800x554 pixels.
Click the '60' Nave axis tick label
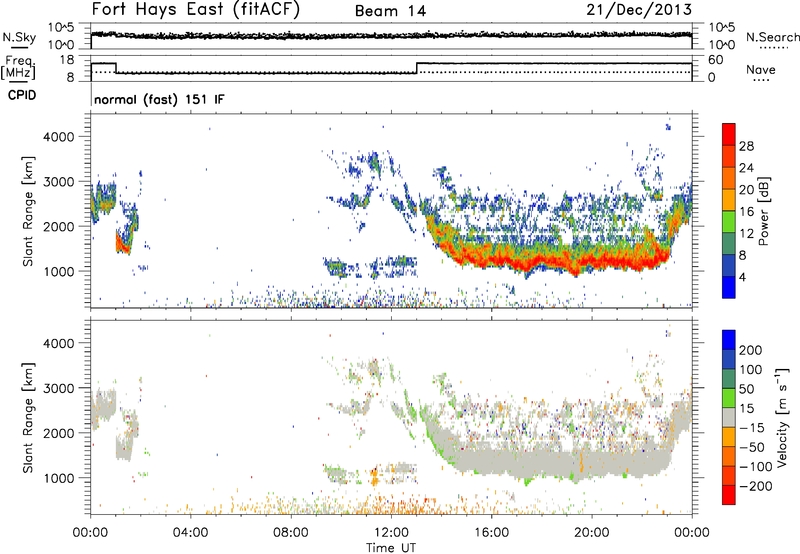click(715, 60)
